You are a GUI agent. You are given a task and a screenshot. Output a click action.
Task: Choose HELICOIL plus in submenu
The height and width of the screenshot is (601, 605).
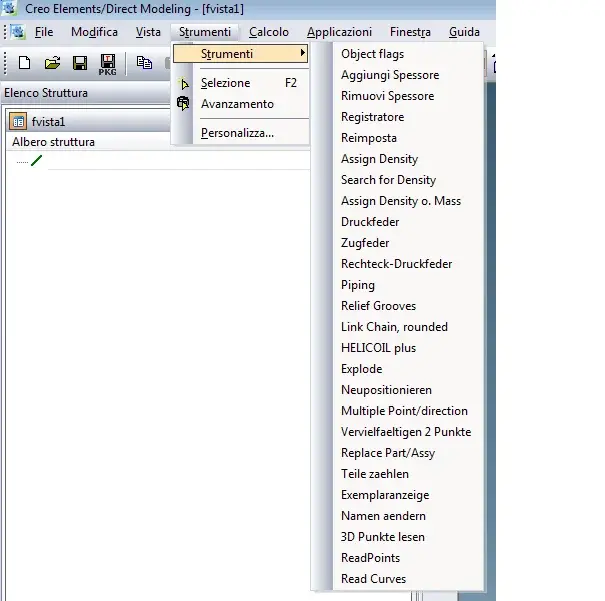pyautogui.click(x=378, y=348)
